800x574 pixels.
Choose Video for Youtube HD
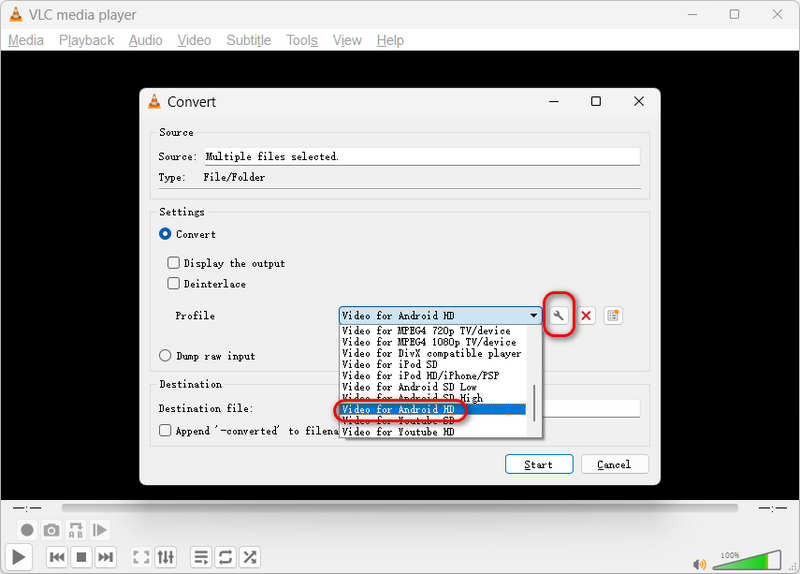point(433,432)
